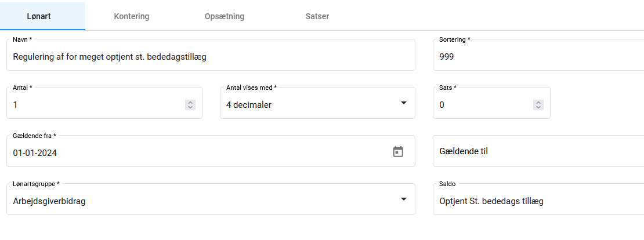Click the Saldo field
Screen dimensions: 644x240
[x=537, y=201]
